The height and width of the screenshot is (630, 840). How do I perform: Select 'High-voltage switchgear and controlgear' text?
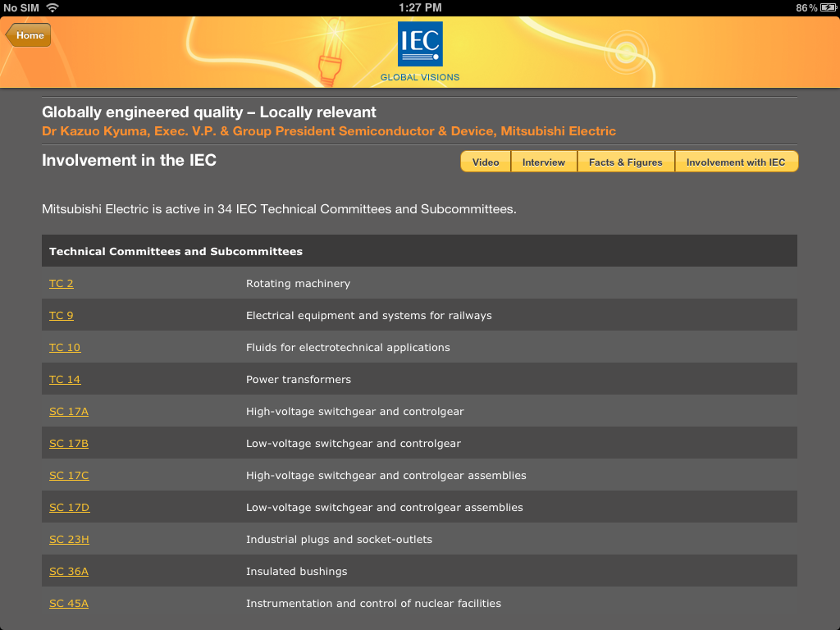tap(354, 412)
